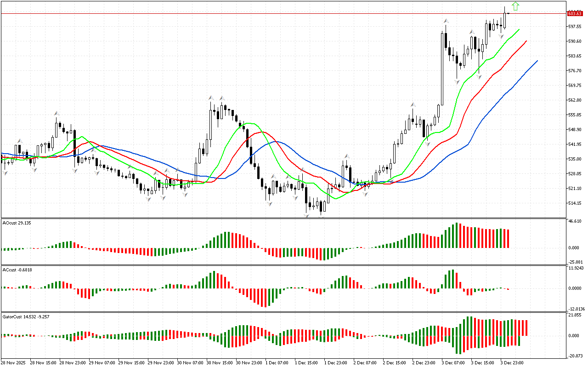
Task: Click the -20.873 GatorCust scale value
Action: [575, 356]
